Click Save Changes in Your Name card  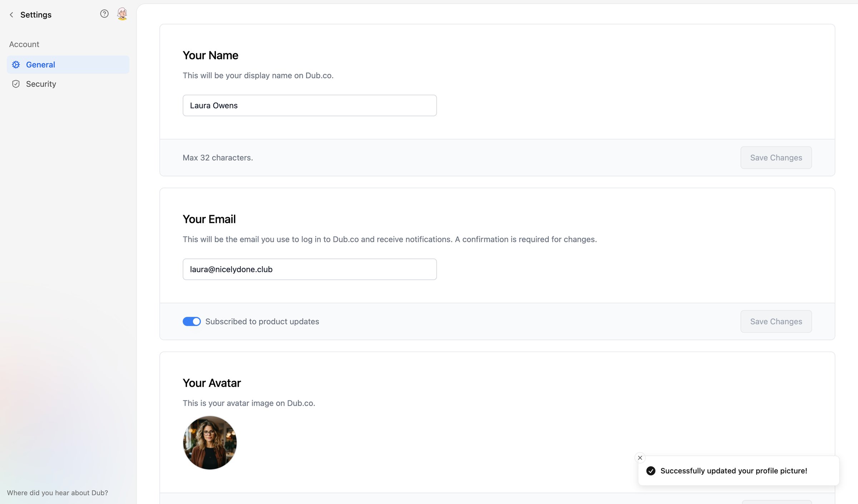point(776,158)
